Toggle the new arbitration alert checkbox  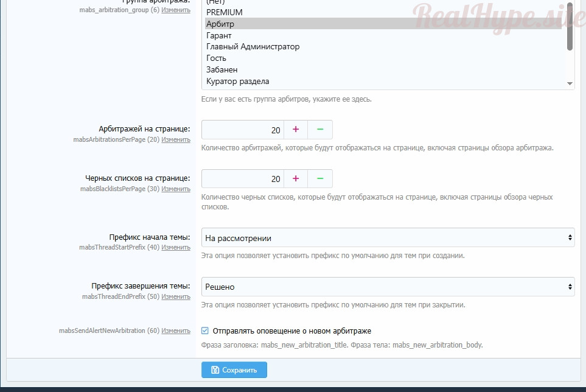[x=205, y=331]
